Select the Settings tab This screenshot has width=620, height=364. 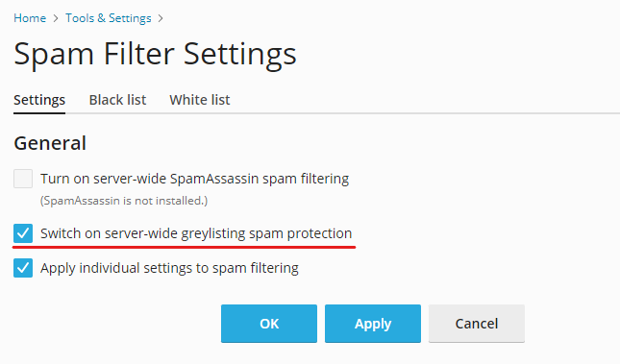(x=39, y=100)
